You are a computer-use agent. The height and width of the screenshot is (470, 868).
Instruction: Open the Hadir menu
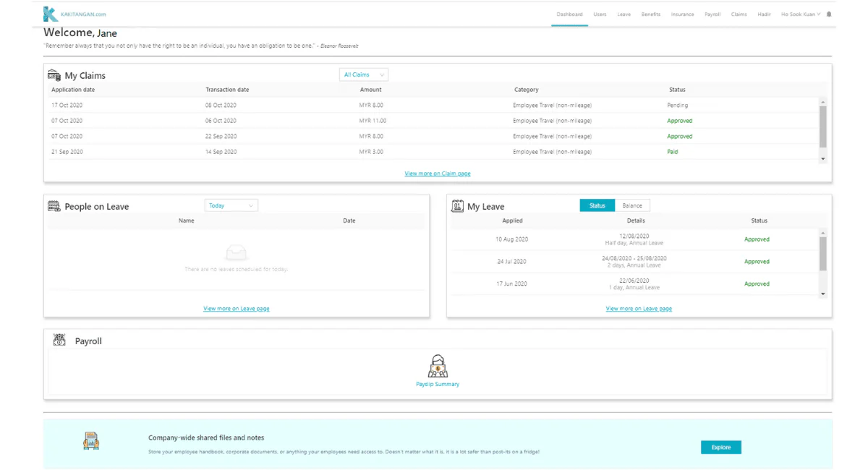coord(764,14)
